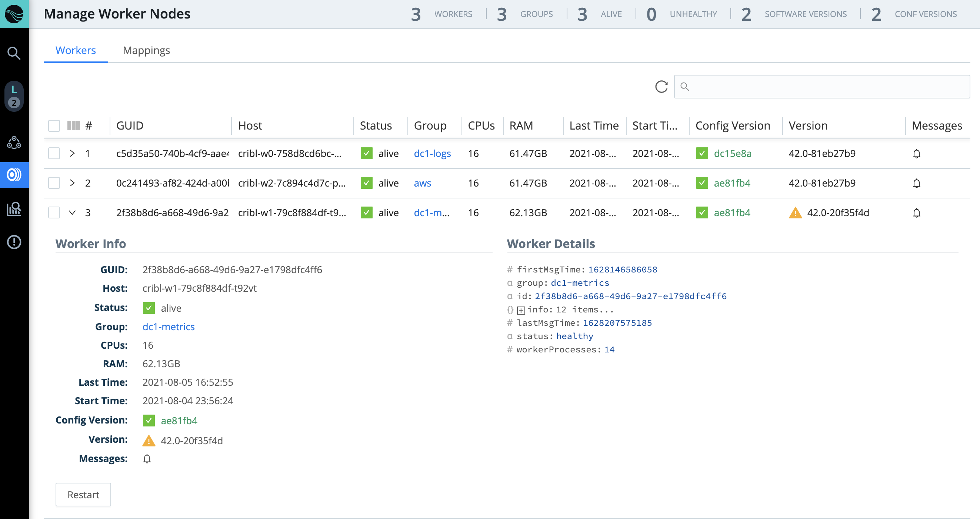Open the alerts exclamation icon in sidebar

(x=14, y=242)
